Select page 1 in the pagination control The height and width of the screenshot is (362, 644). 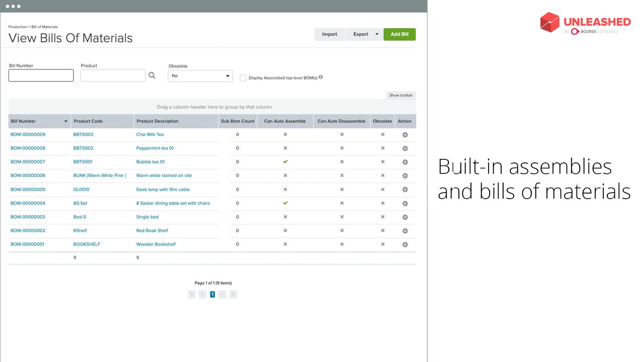pyautogui.click(x=212, y=294)
